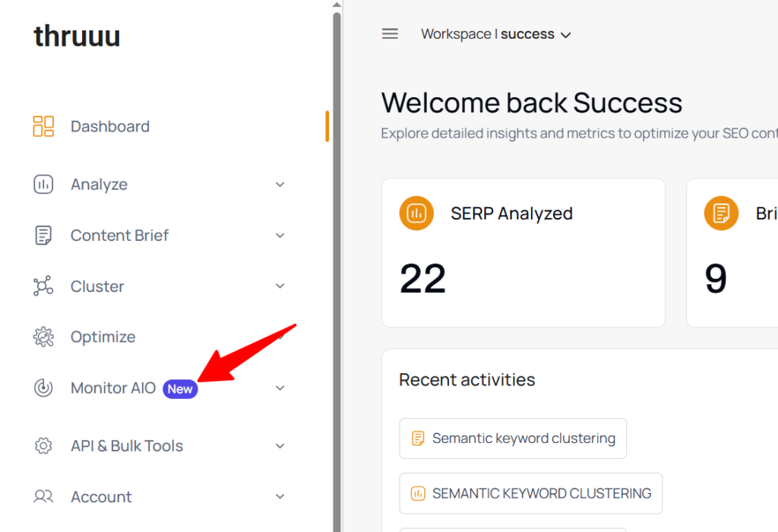This screenshot has height=532, width=778.
Task: Click the Monitor AIO radar icon
Action: click(43, 388)
